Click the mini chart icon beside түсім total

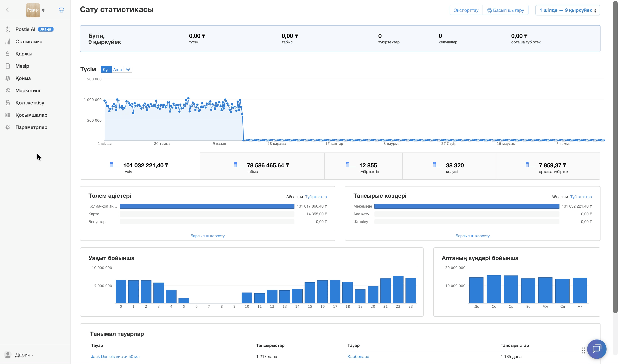coord(115,165)
